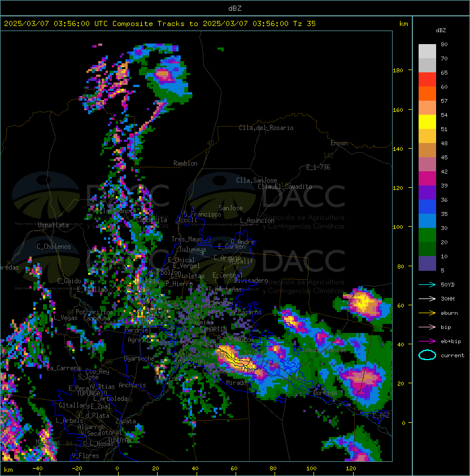
Task: Click the magenta storm cell near the 180 km mark
Action: click(164, 75)
